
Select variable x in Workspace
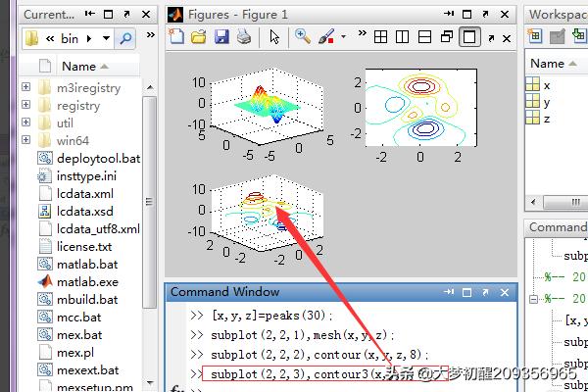click(x=546, y=86)
